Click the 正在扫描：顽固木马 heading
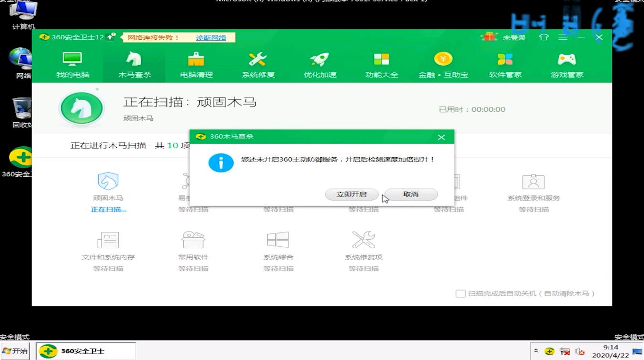The width and height of the screenshot is (644, 360). [x=190, y=102]
